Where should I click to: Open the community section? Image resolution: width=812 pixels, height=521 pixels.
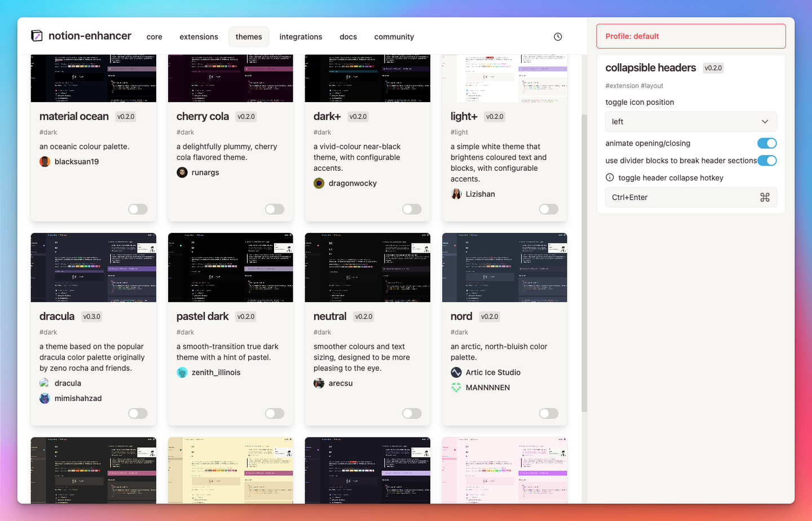tap(394, 36)
